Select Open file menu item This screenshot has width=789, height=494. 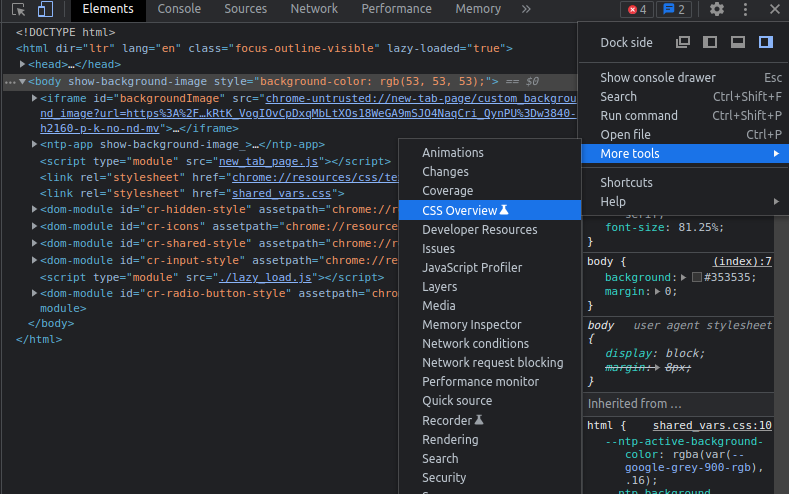click(685, 135)
